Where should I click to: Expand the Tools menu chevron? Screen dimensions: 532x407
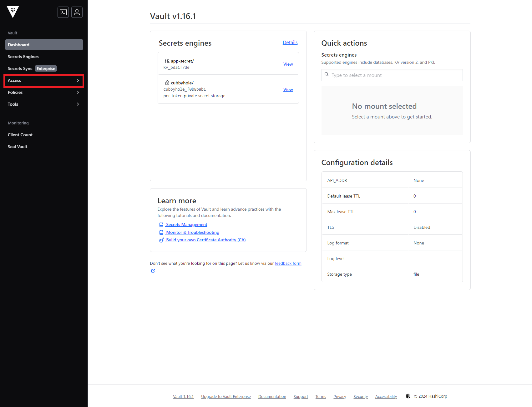coord(78,104)
